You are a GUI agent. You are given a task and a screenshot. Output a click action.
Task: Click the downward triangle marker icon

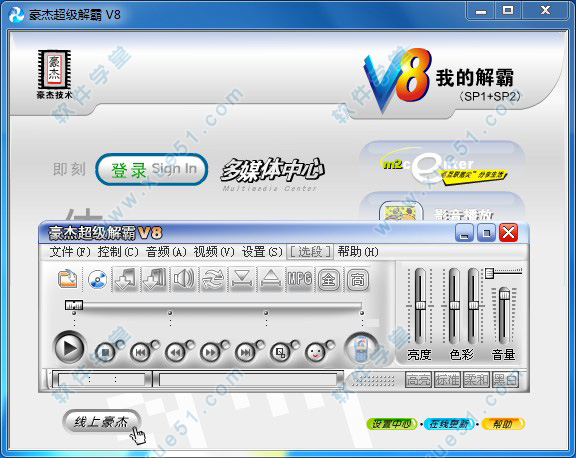(x=242, y=280)
